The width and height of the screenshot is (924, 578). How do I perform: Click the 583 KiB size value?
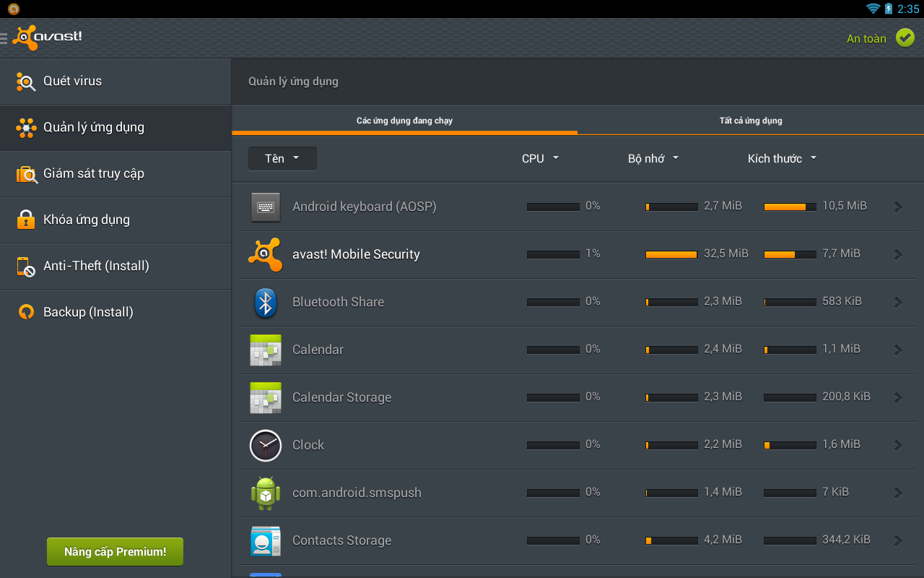(842, 301)
